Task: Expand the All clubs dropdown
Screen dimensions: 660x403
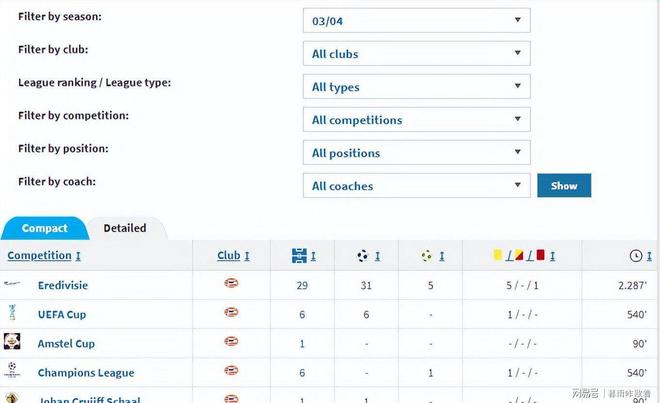Action: (x=416, y=54)
